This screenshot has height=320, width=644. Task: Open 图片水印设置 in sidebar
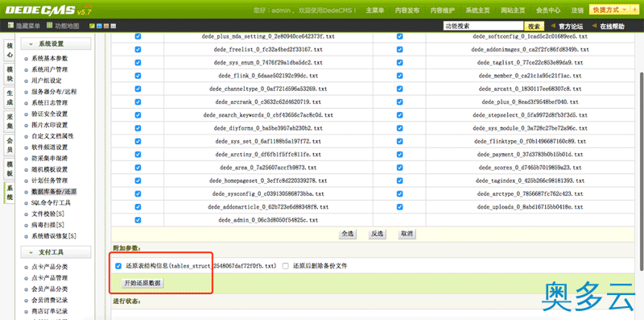(x=49, y=126)
